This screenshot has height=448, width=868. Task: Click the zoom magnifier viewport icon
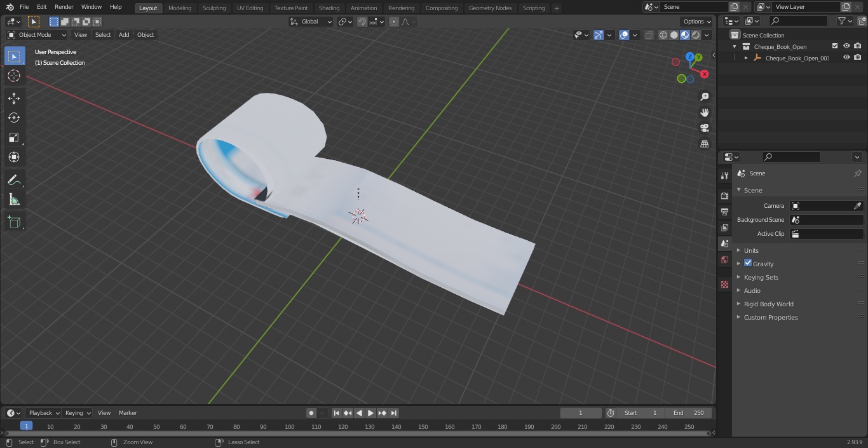point(704,97)
